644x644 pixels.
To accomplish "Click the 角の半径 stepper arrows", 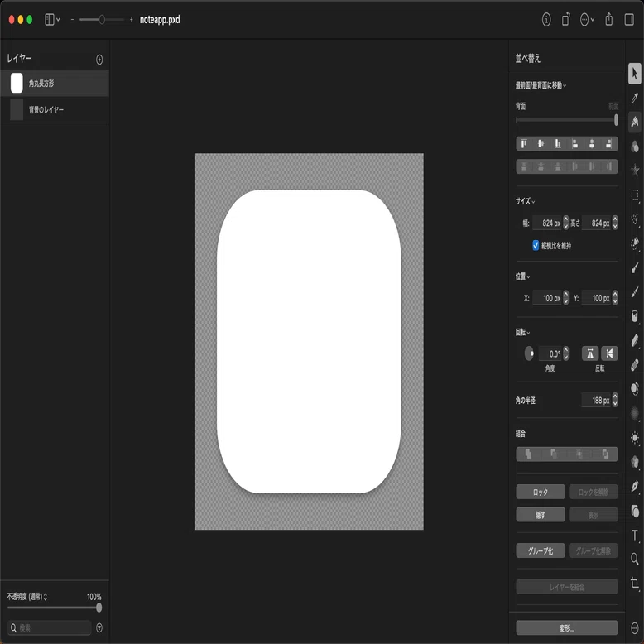I will click(615, 400).
